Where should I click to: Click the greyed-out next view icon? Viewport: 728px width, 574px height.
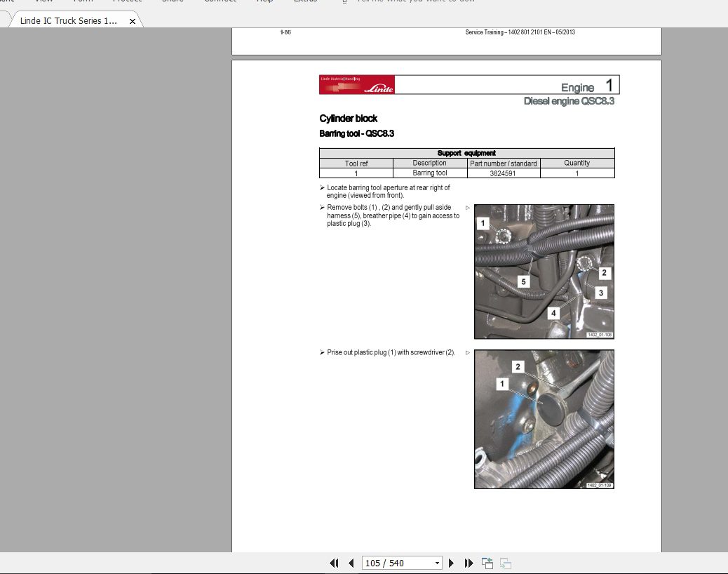(506, 563)
